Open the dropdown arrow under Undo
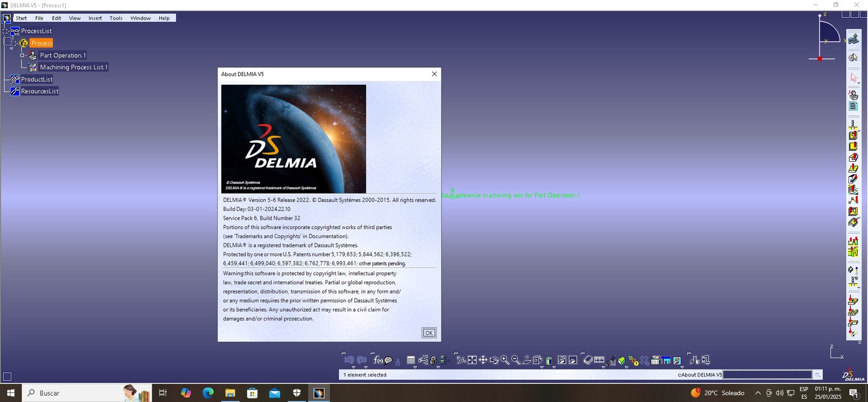The width and height of the screenshot is (868, 402). [x=353, y=367]
